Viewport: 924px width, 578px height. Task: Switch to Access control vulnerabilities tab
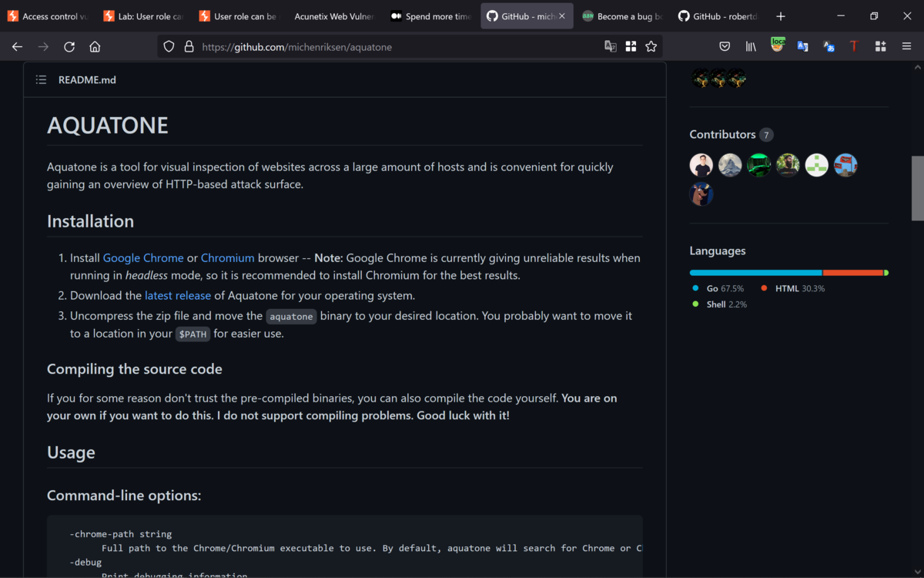coord(48,16)
